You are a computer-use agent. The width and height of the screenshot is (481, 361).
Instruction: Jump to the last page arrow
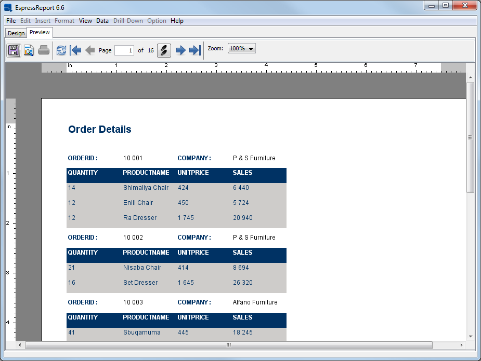click(x=195, y=50)
